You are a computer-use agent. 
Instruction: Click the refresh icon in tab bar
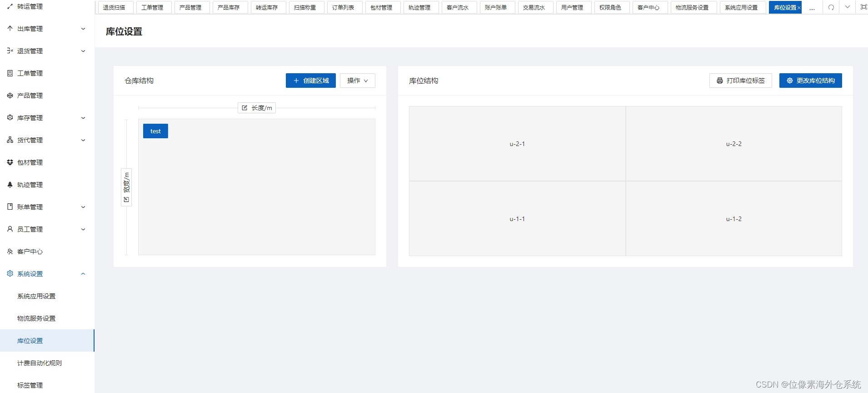pyautogui.click(x=831, y=7)
